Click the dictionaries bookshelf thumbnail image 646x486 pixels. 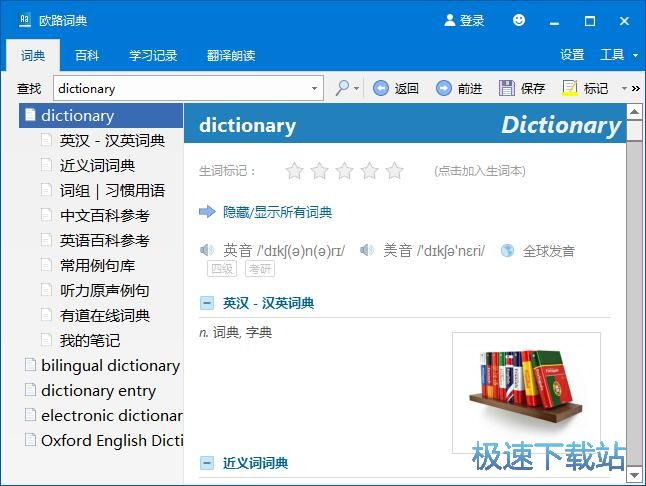click(526, 393)
